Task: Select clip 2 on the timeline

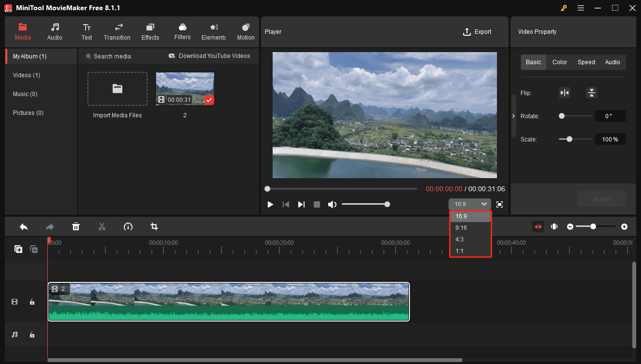Action: [229, 302]
